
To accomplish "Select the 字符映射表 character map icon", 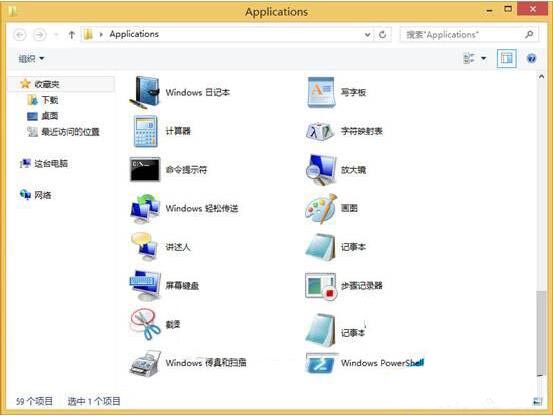I will (320, 131).
